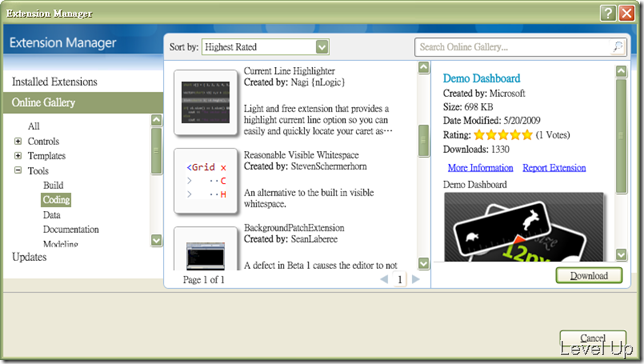Screen dimensions: 644x364
Task: Click the Demo Dashboard preview image
Action: pyautogui.click(x=524, y=227)
